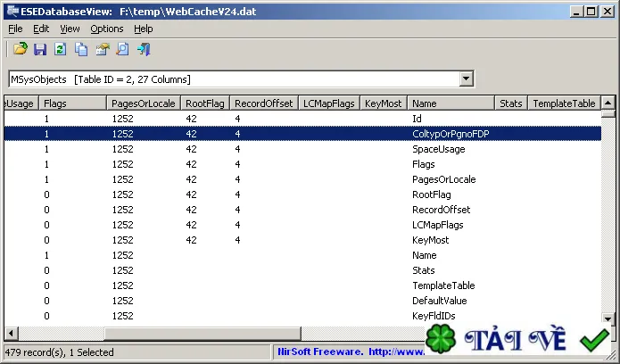Select the LCMapFlags name cell

(x=438, y=225)
